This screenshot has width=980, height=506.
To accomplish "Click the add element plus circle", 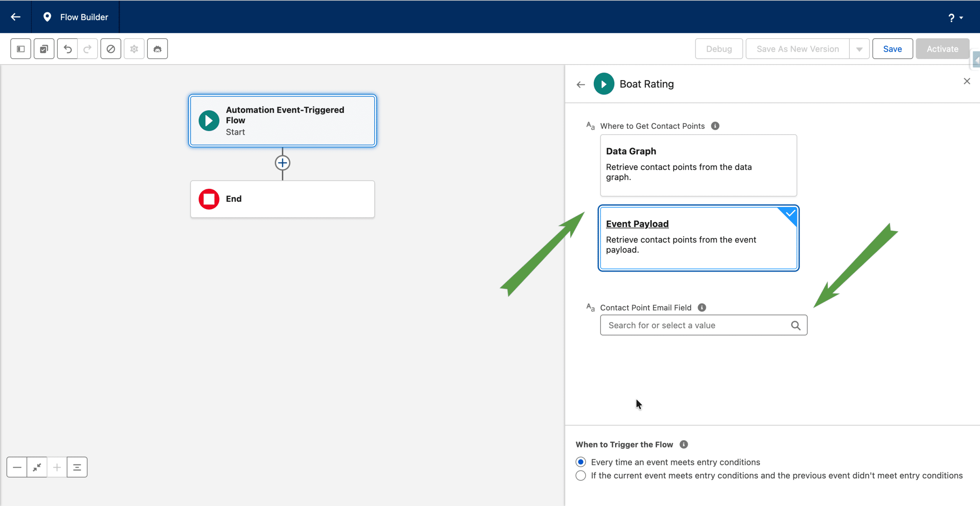I will pos(283,163).
